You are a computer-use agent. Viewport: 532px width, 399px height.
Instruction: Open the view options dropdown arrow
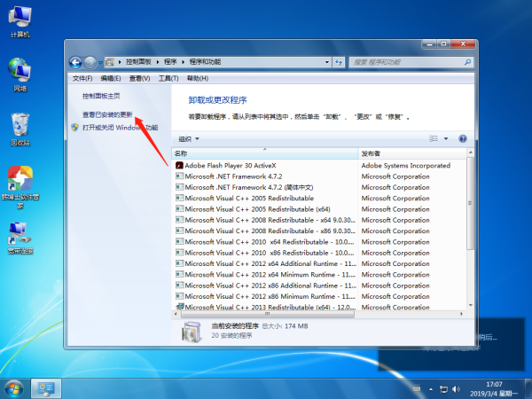tap(446, 138)
